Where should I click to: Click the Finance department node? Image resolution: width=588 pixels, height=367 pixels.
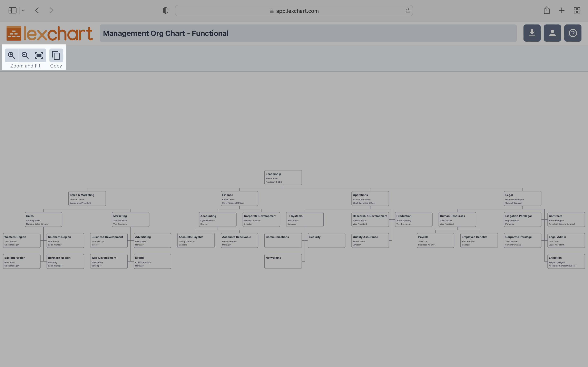point(239,199)
